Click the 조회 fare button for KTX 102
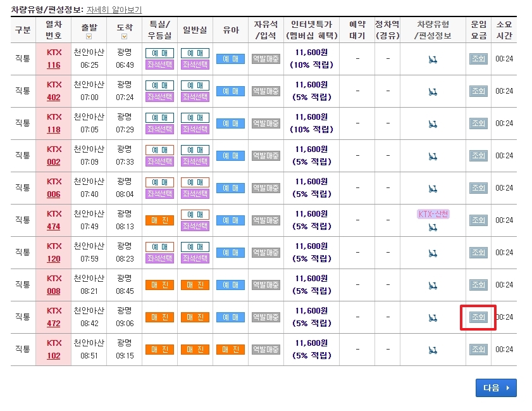The image size is (532, 411). 478,348
